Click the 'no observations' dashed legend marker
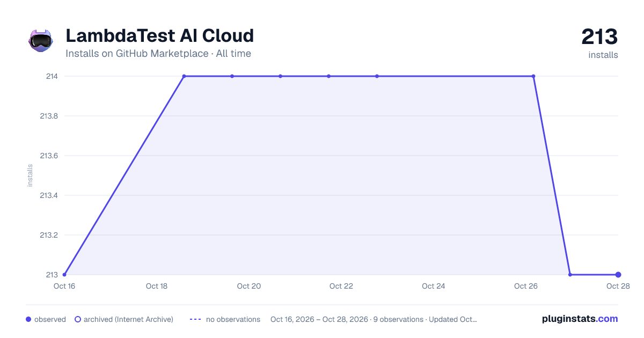 tap(195, 319)
